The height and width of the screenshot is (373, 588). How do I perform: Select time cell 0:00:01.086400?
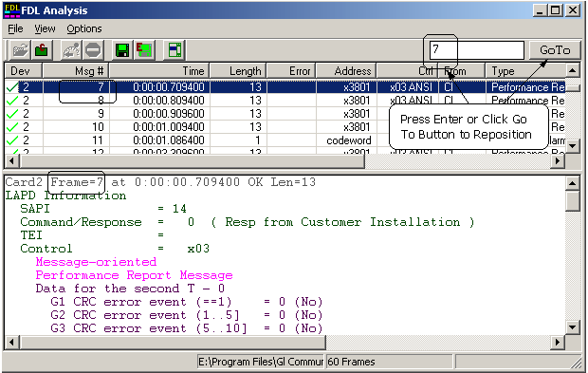169,140
